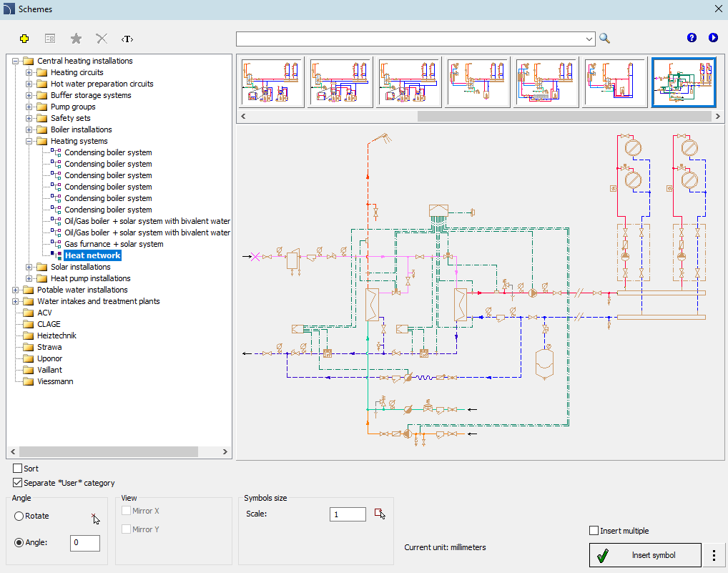Toggle Separate *User* category checkbox
This screenshot has height=573, width=728.
[x=18, y=483]
